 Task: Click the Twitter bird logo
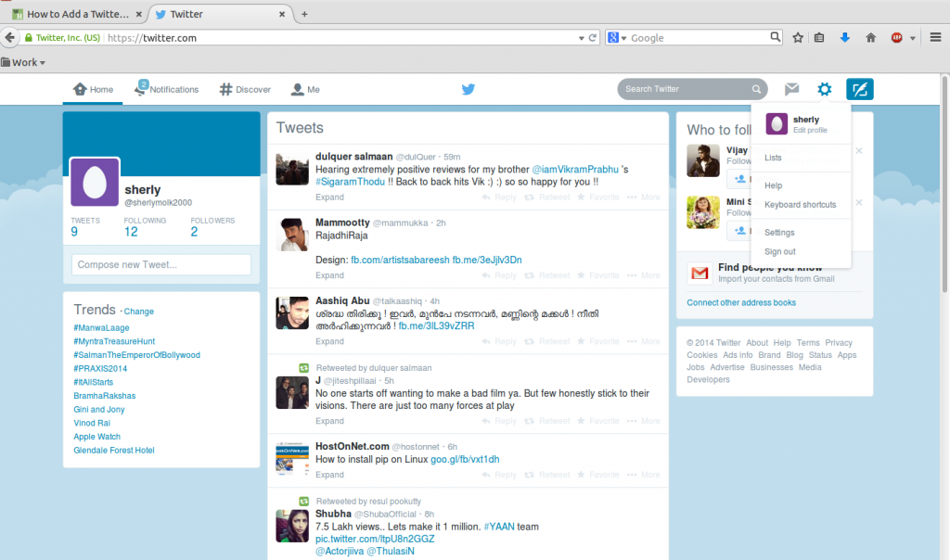click(x=469, y=89)
